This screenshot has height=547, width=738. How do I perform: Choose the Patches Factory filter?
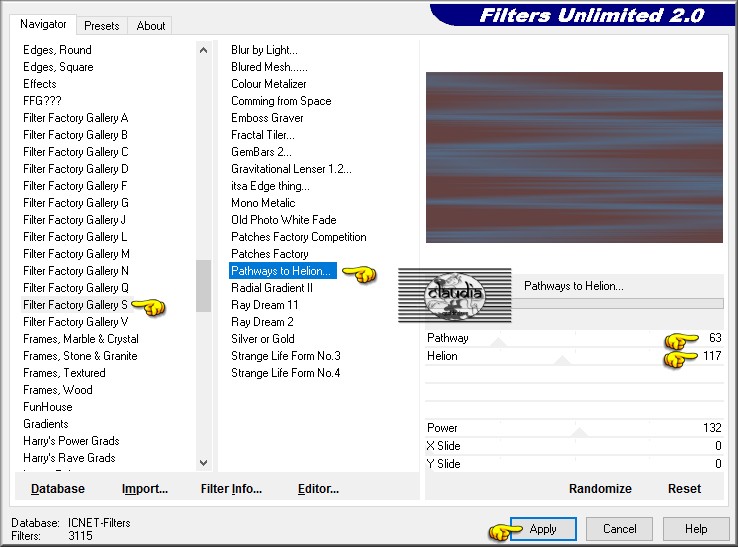click(270, 254)
